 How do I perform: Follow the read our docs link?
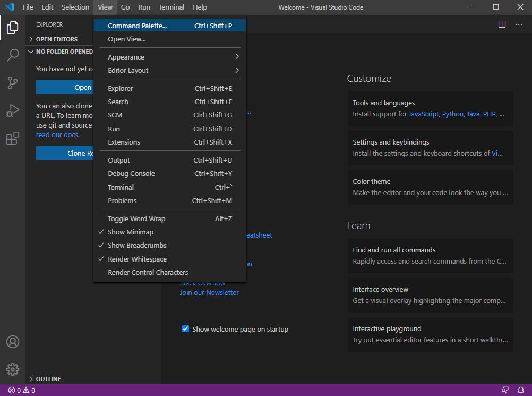coord(57,135)
